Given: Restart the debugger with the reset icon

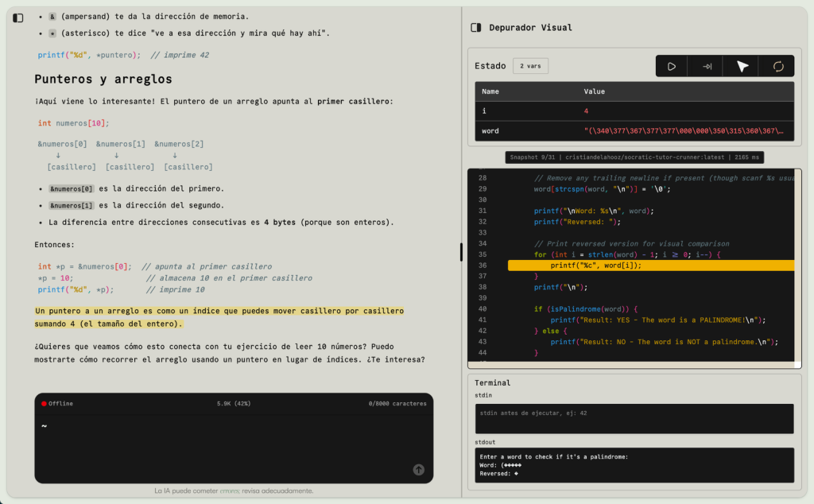Looking at the screenshot, I should coord(777,67).
